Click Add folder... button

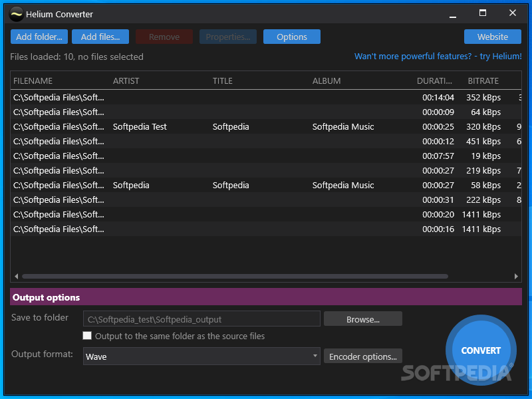pyautogui.click(x=39, y=37)
